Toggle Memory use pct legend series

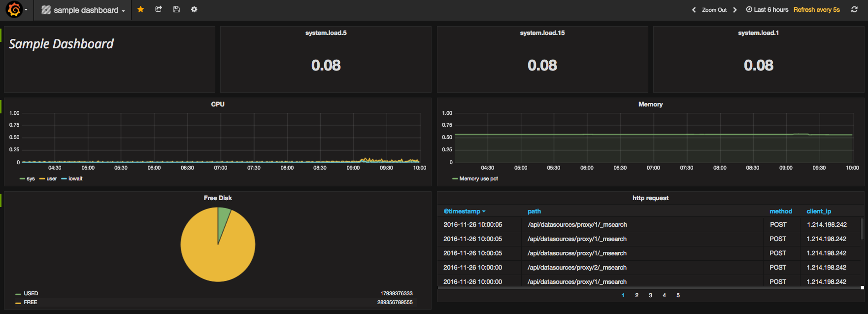pos(478,178)
